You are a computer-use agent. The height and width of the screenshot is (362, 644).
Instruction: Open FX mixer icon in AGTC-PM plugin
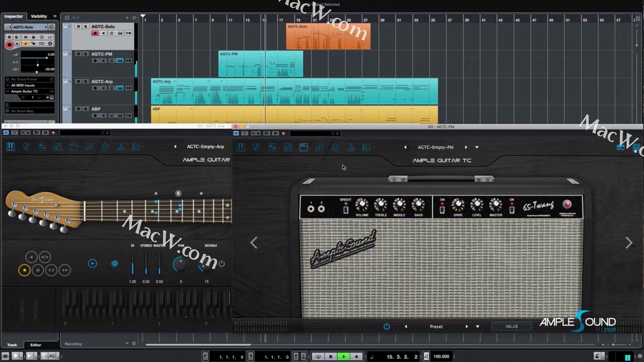tap(319, 147)
